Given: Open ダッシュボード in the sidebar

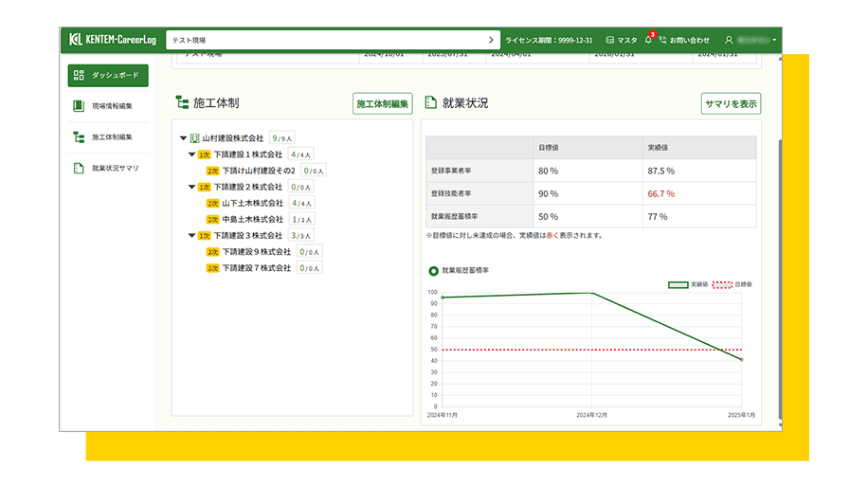Looking at the screenshot, I should pos(108,75).
